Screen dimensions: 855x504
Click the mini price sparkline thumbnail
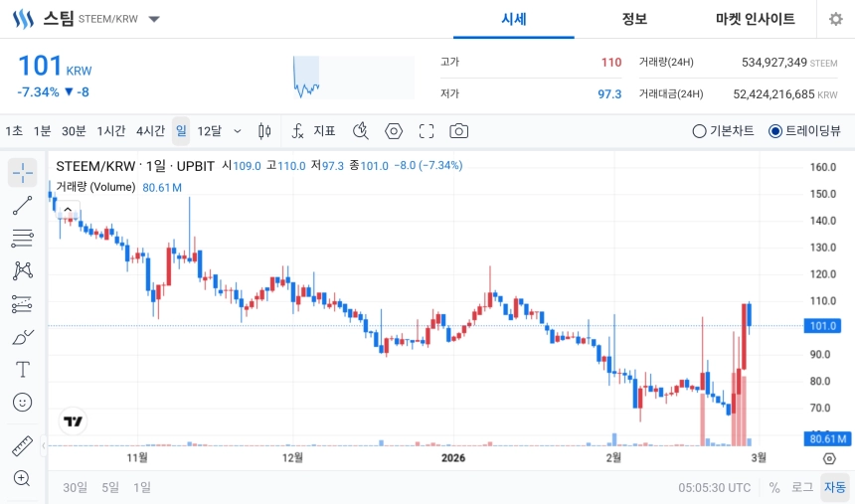[x=353, y=78]
